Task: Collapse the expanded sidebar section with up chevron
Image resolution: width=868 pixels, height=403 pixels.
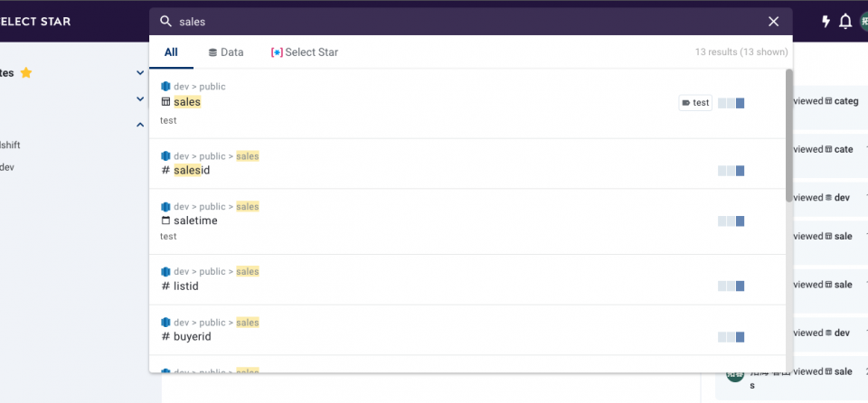Action: [140, 125]
